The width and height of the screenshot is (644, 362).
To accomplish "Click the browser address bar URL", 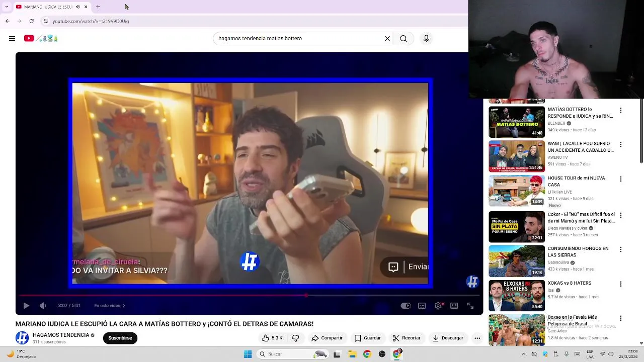I will pyautogui.click(x=91, y=21).
